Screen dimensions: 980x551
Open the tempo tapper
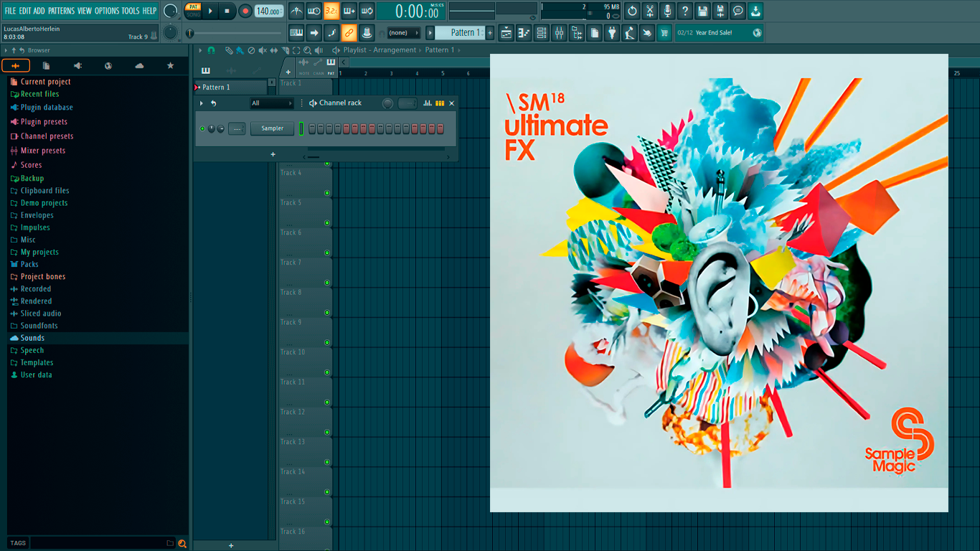tap(629, 32)
